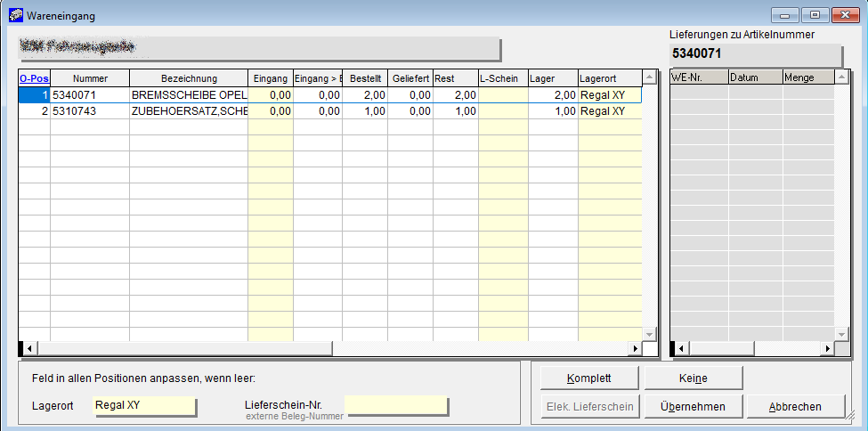Click the Wareneingang app icon in title bar
Screen dimensions: 868x431
click(x=15, y=15)
